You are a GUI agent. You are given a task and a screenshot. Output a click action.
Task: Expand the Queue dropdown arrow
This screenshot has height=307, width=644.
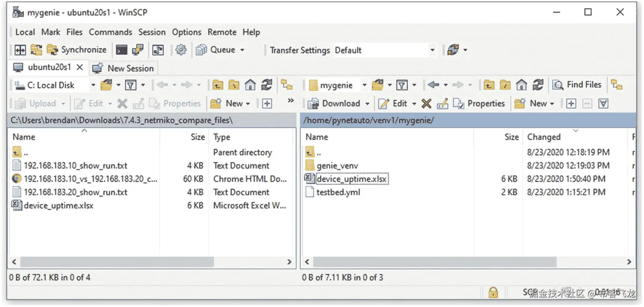(242, 50)
